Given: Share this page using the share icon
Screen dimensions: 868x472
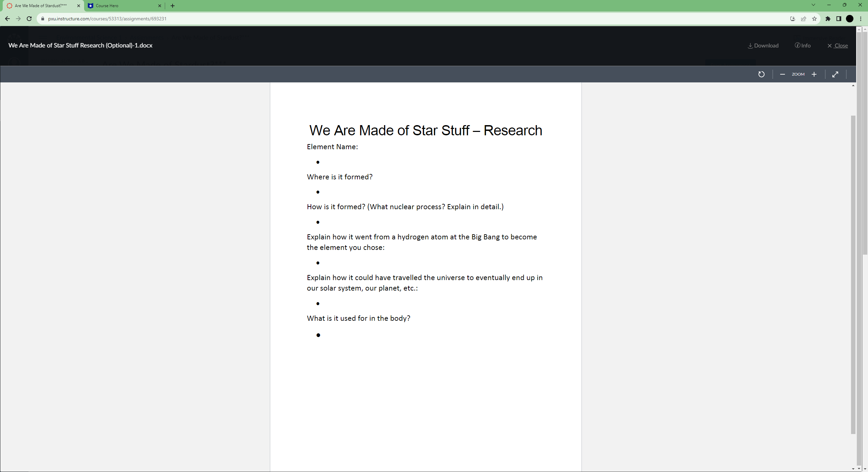Looking at the screenshot, I should point(804,19).
